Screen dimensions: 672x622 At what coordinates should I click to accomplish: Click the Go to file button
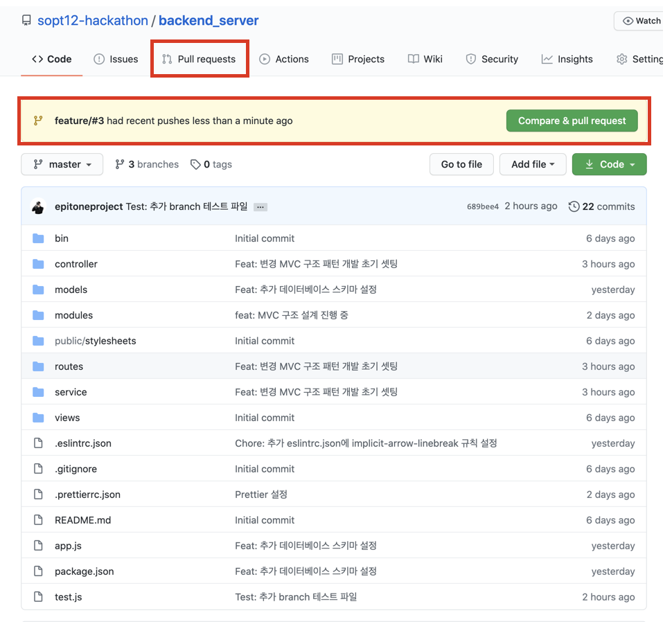tap(461, 164)
